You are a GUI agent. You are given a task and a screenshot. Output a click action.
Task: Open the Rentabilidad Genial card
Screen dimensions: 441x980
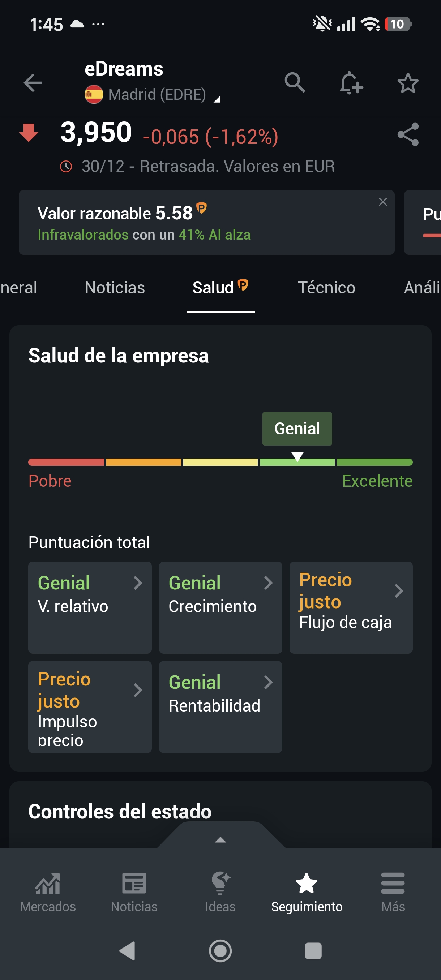click(x=220, y=706)
